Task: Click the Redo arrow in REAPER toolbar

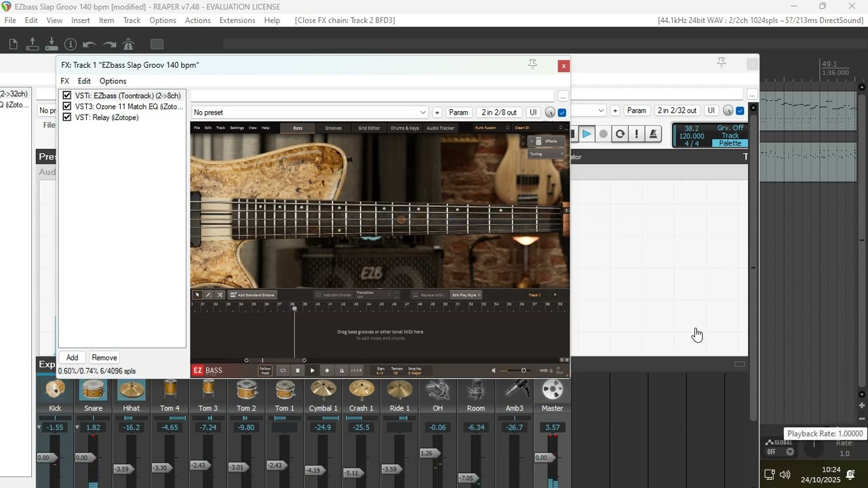Action: [109, 45]
